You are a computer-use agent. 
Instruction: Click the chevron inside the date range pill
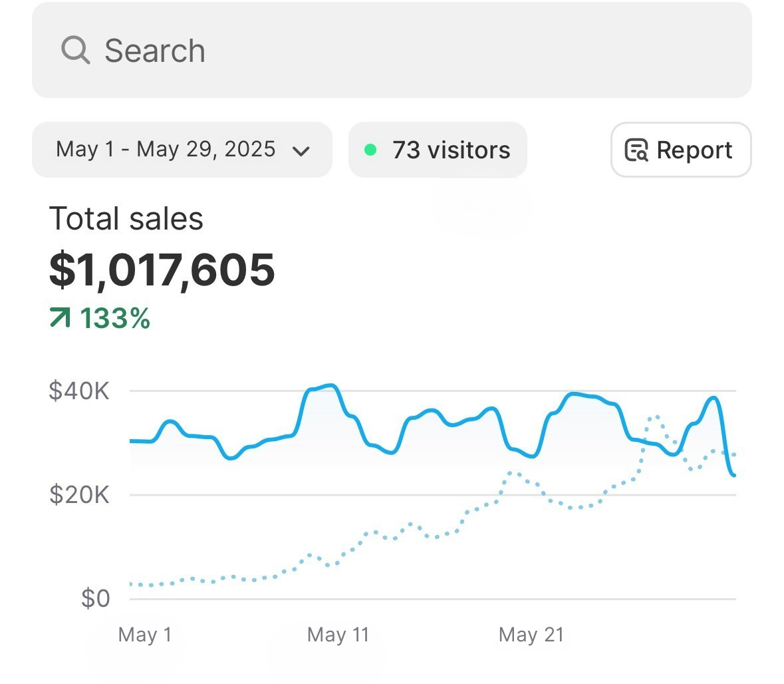coord(301,151)
